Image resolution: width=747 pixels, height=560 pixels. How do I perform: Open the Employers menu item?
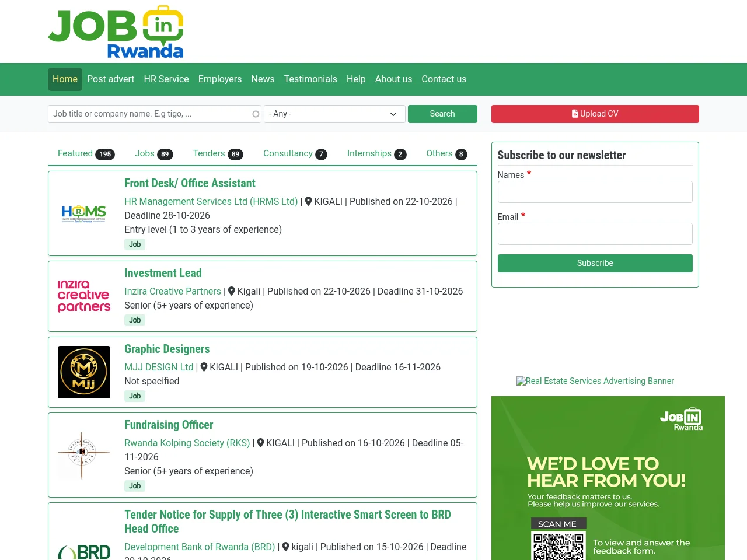click(220, 79)
